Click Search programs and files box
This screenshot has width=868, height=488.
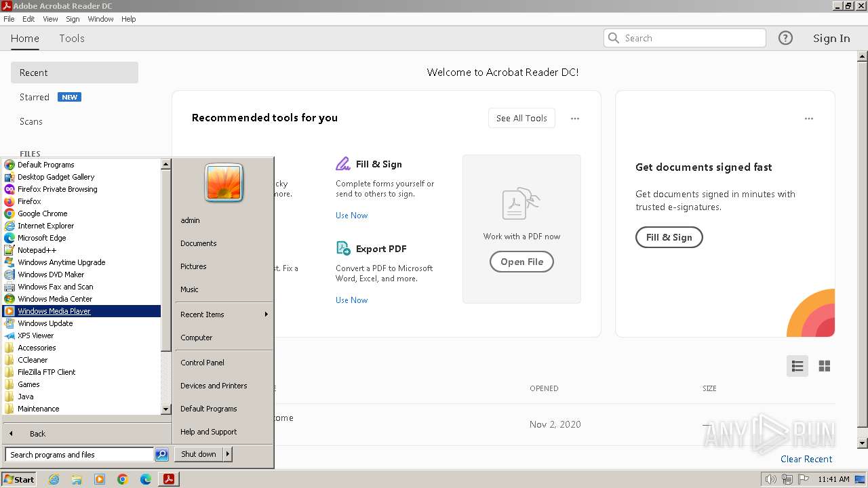click(79, 455)
